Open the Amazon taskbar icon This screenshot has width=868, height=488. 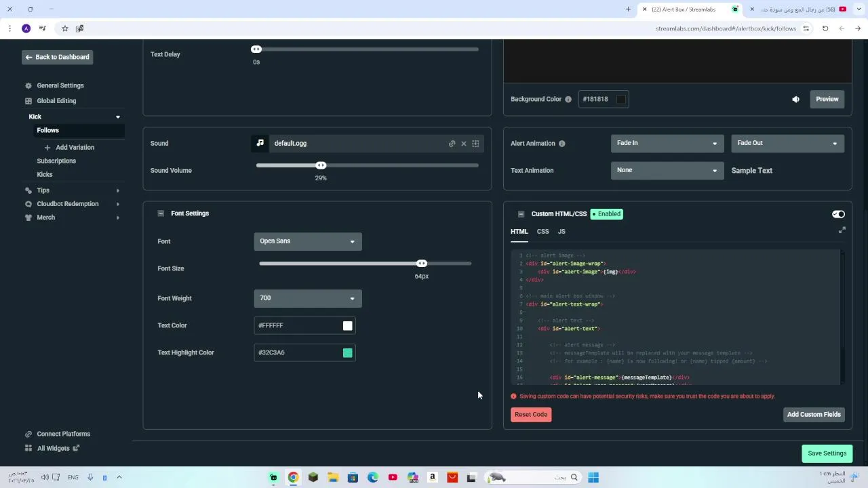pyautogui.click(x=432, y=477)
